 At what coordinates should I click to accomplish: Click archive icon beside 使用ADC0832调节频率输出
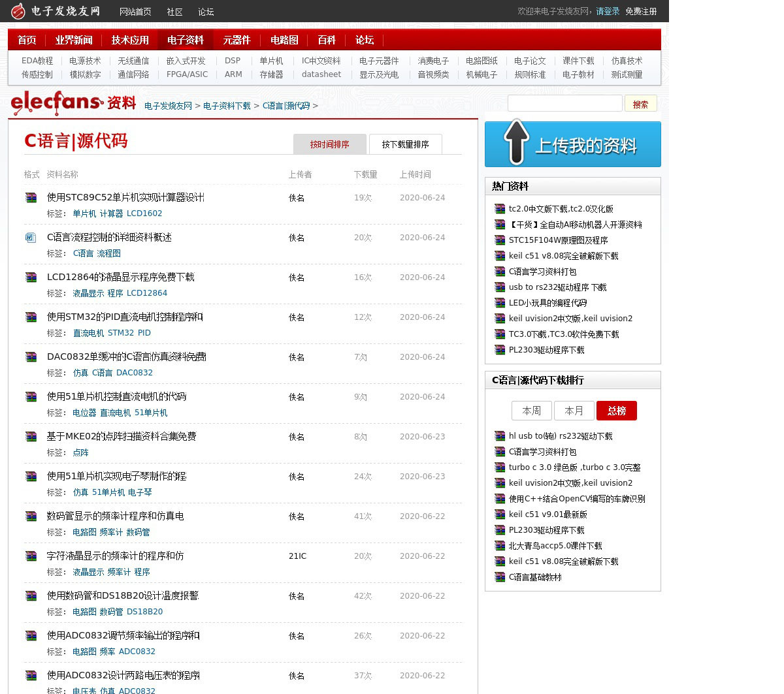tap(31, 635)
